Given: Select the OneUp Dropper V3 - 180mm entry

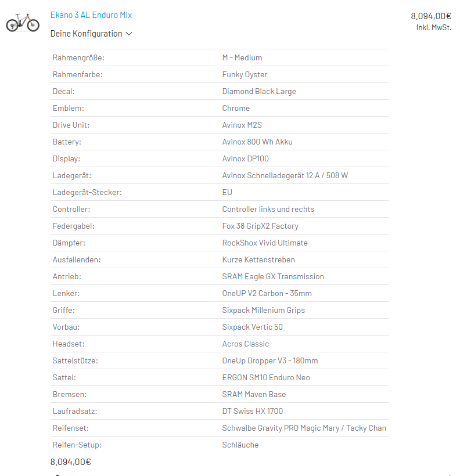Looking at the screenshot, I should (270, 360).
